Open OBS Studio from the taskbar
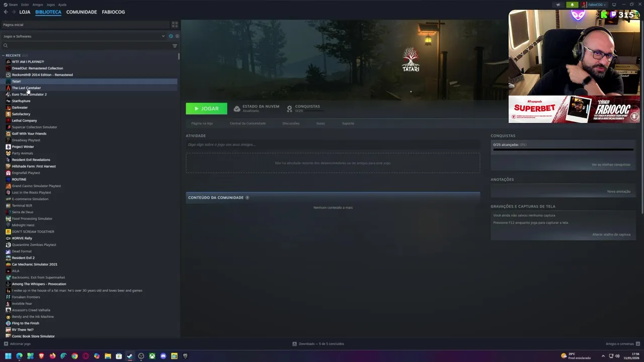Viewport: 644px width, 362px height. [x=141, y=356]
